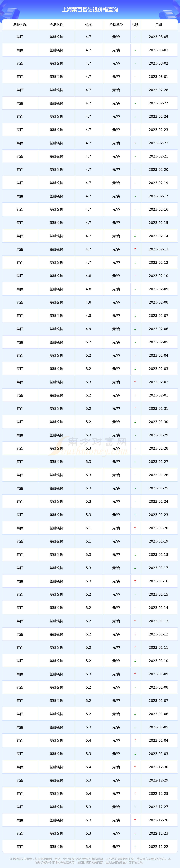
Task: Click the up arrow in the 2022-12-30 row
Action: click(x=135, y=767)
